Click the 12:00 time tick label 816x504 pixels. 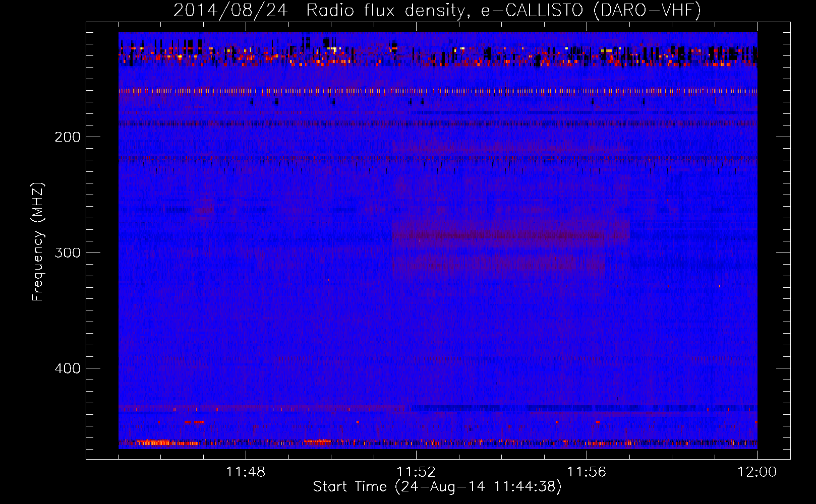coord(757,472)
